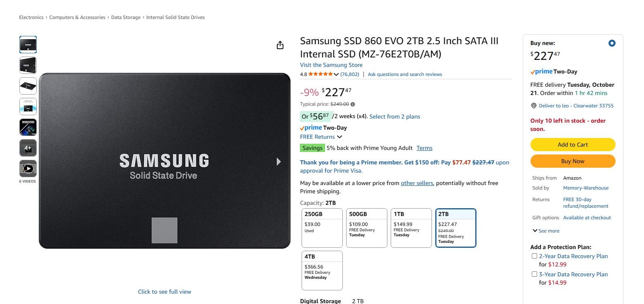Click the Add to Cart button
This screenshot has width=644, height=304.
coord(573,145)
